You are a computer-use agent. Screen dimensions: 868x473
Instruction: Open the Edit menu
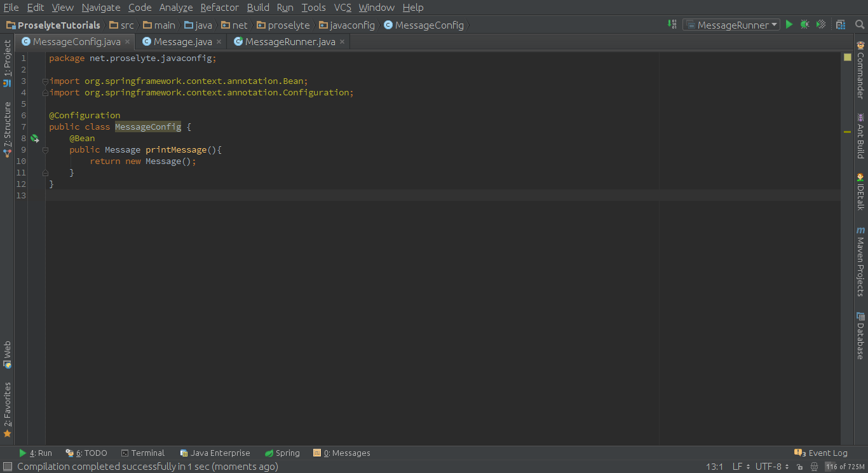pyautogui.click(x=35, y=8)
